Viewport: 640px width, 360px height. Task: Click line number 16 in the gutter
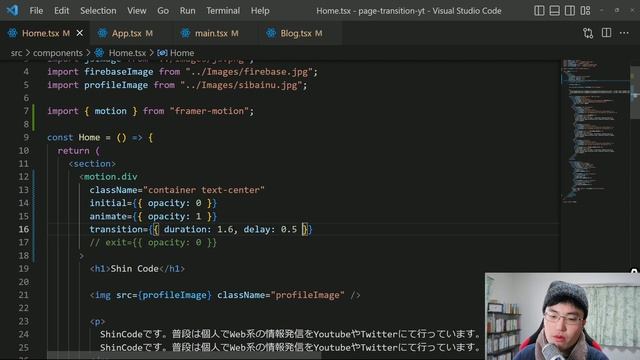pos(24,229)
